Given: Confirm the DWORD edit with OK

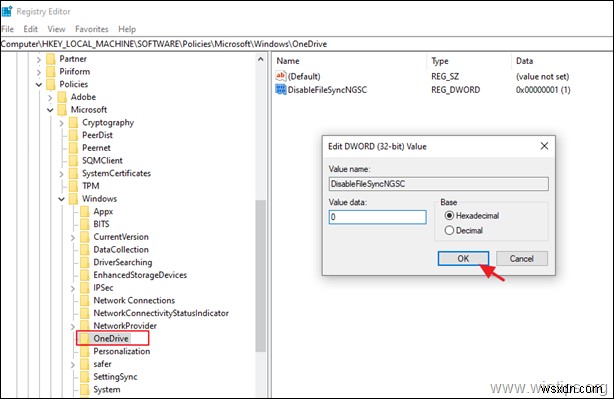Looking at the screenshot, I should [x=463, y=258].
